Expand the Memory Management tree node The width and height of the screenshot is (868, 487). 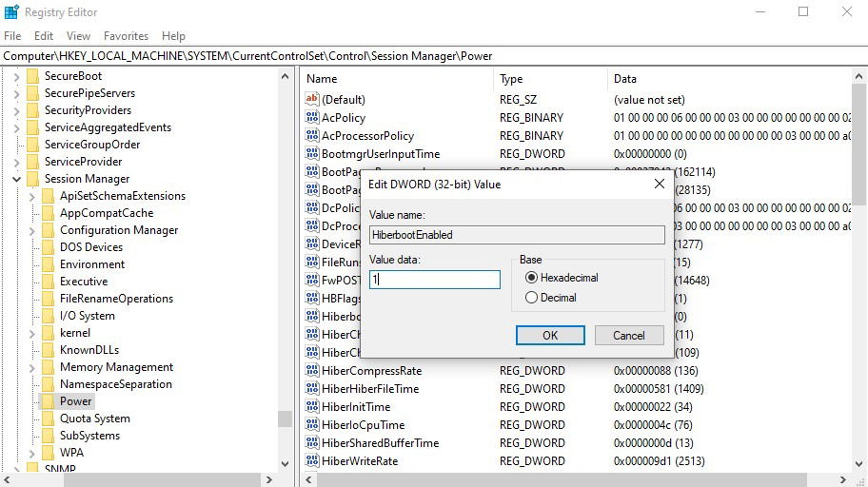pyautogui.click(x=32, y=367)
